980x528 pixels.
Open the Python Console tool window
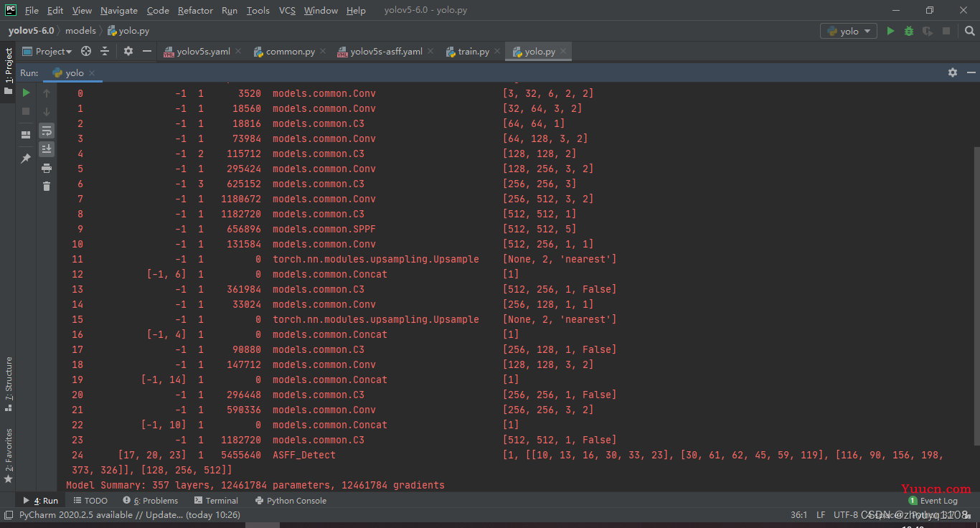[289, 501]
